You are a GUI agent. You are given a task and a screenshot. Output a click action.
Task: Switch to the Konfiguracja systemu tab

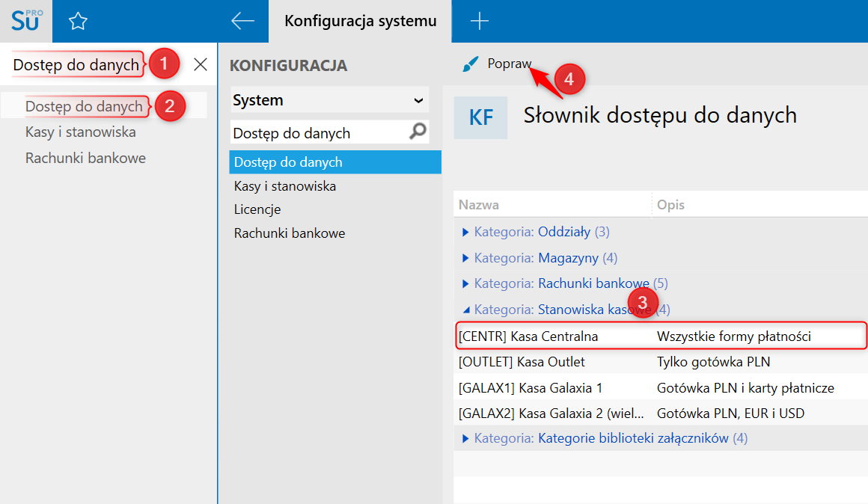tap(361, 21)
